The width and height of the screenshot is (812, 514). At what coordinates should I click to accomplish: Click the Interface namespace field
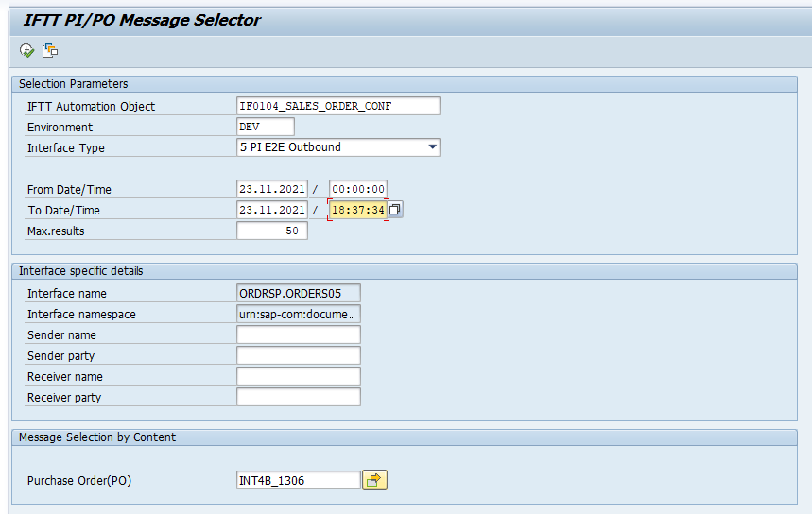tap(298, 315)
